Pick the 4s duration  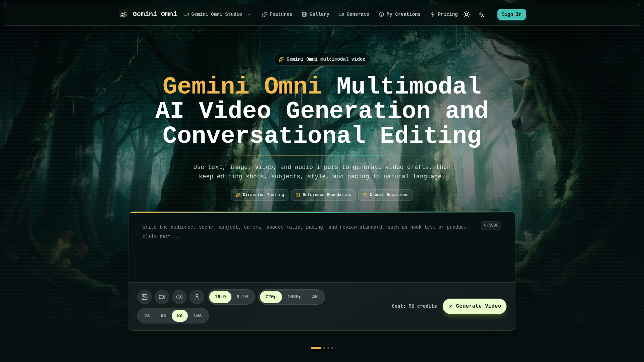tap(147, 316)
